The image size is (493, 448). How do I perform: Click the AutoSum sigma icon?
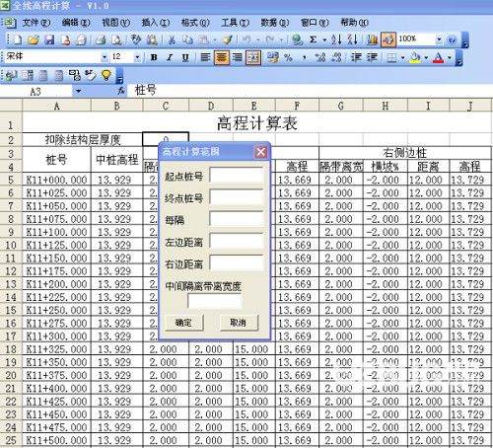pos(314,40)
